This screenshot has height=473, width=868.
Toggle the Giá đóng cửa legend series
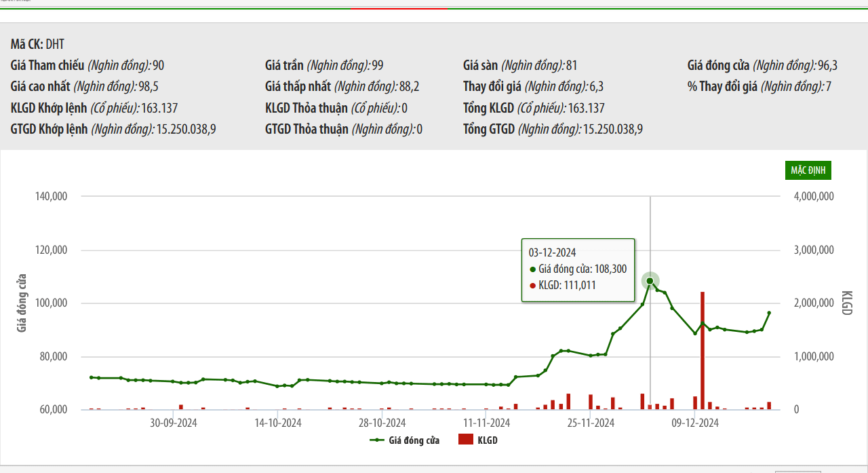click(x=404, y=440)
